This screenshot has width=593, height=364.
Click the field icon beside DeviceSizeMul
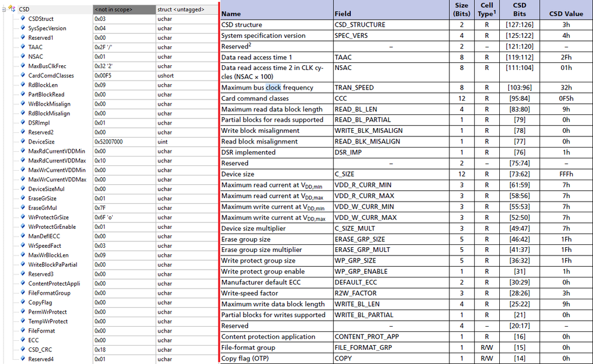pyautogui.click(x=23, y=189)
